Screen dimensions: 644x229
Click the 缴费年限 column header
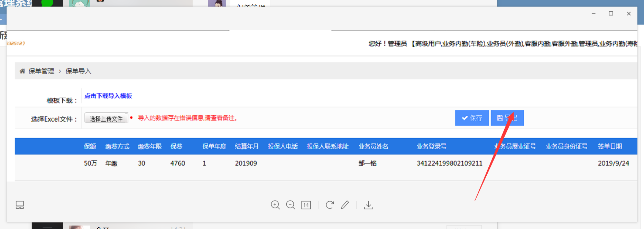coord(150,146)
